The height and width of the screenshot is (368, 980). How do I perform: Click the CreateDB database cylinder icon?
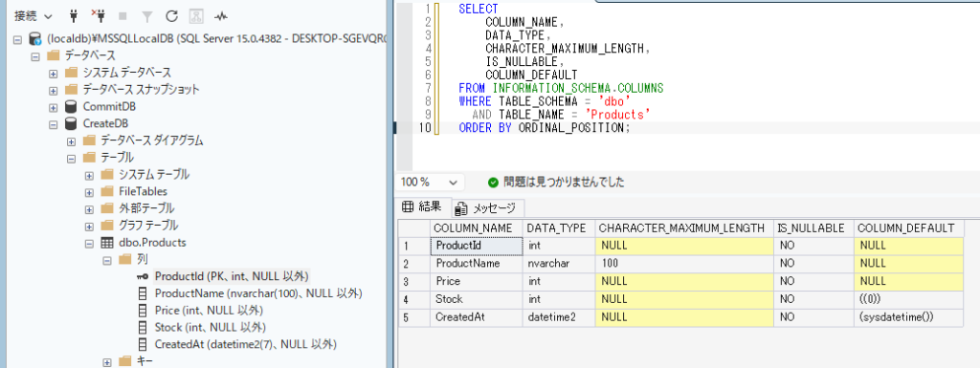coord(71,123)
